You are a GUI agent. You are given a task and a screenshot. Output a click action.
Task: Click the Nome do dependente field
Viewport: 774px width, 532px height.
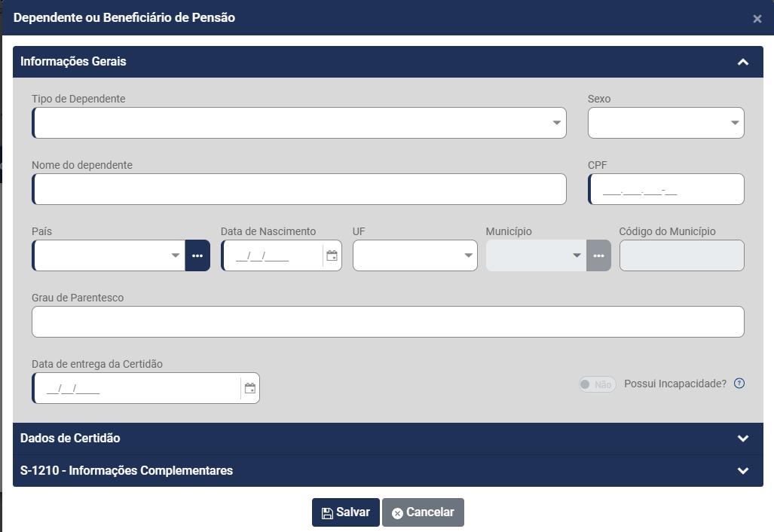pos(299,189)
